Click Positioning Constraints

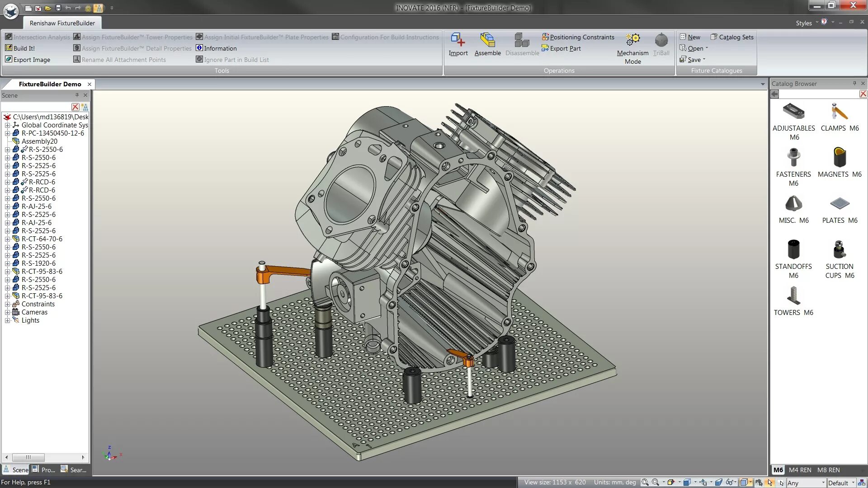[578, 37]
